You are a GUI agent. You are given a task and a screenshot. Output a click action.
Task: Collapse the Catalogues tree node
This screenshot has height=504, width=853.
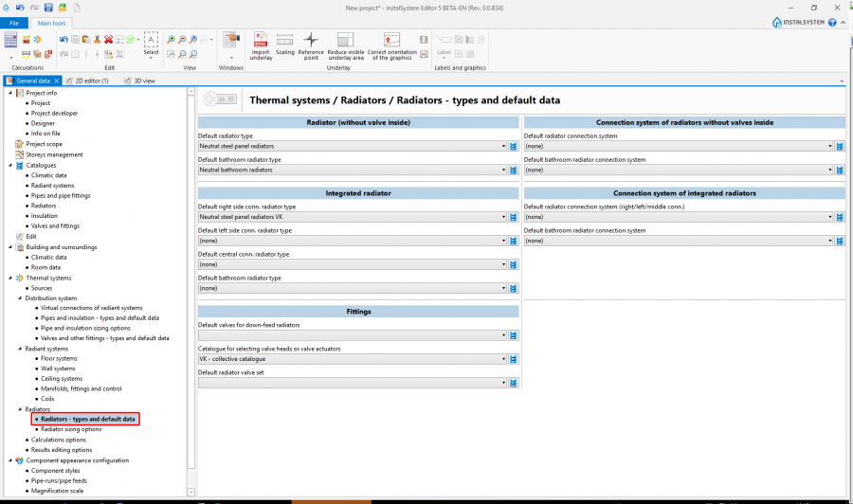pos(10,165)
